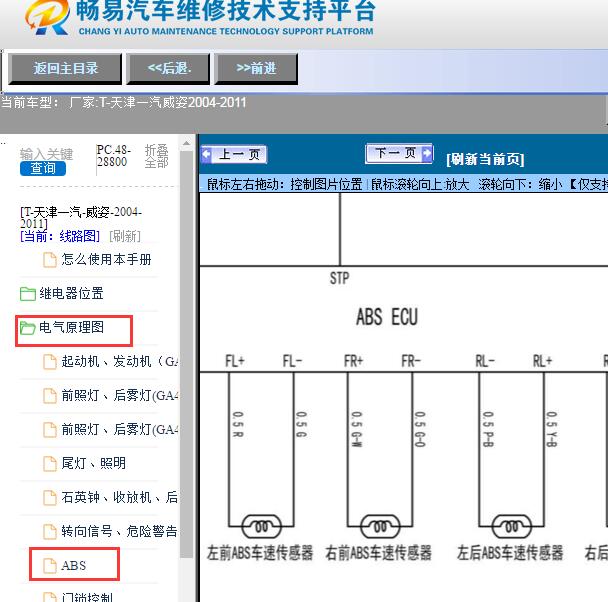Screen dimensions: 608x602
Task: Open the previous page with 上一页
Action: (234, 154)
